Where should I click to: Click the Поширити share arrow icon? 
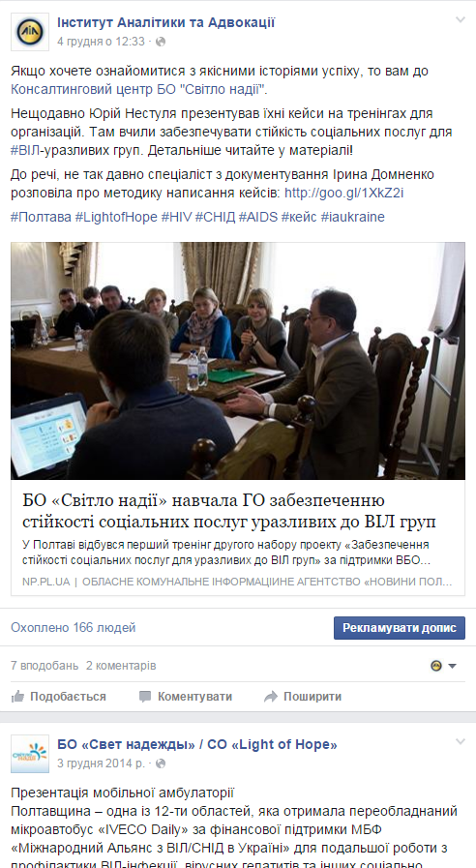tap(271, 697)
